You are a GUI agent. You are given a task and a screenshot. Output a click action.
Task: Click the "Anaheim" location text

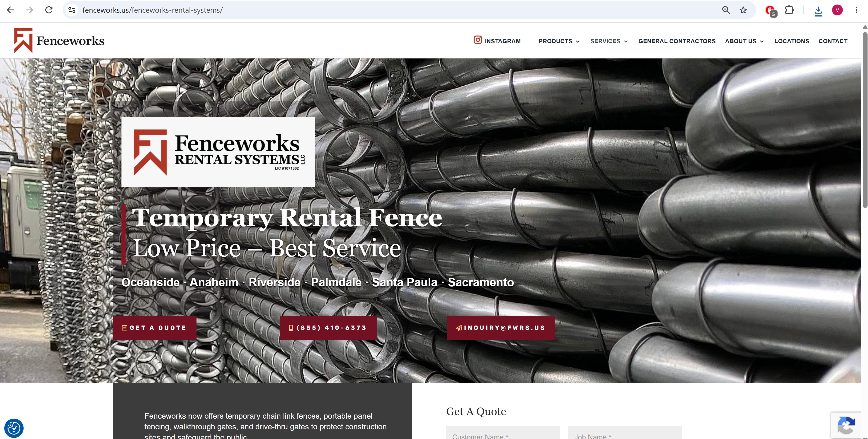click(x=214, y=282)
